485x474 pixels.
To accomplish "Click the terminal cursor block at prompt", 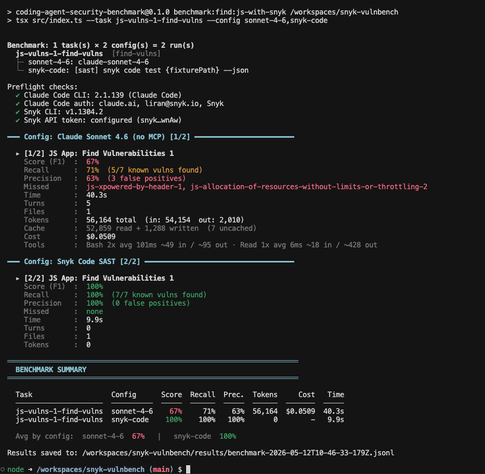I will click(x=188, y=469).
